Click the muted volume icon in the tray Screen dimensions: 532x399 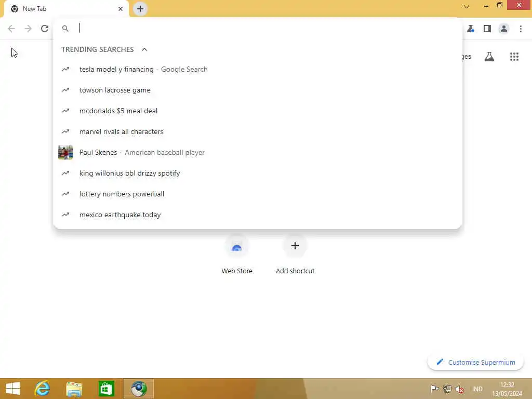tap(460, 389)
